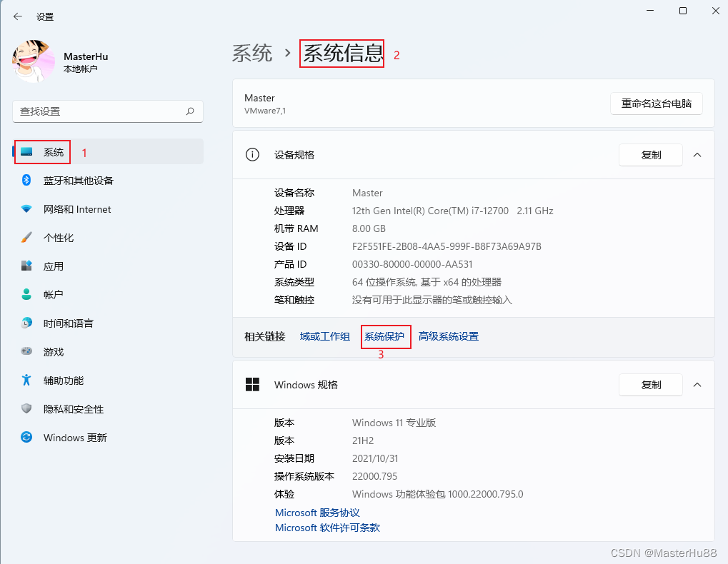Open 网络和 Internet settings
Screen dimensions: 728x564
point(108,209)
